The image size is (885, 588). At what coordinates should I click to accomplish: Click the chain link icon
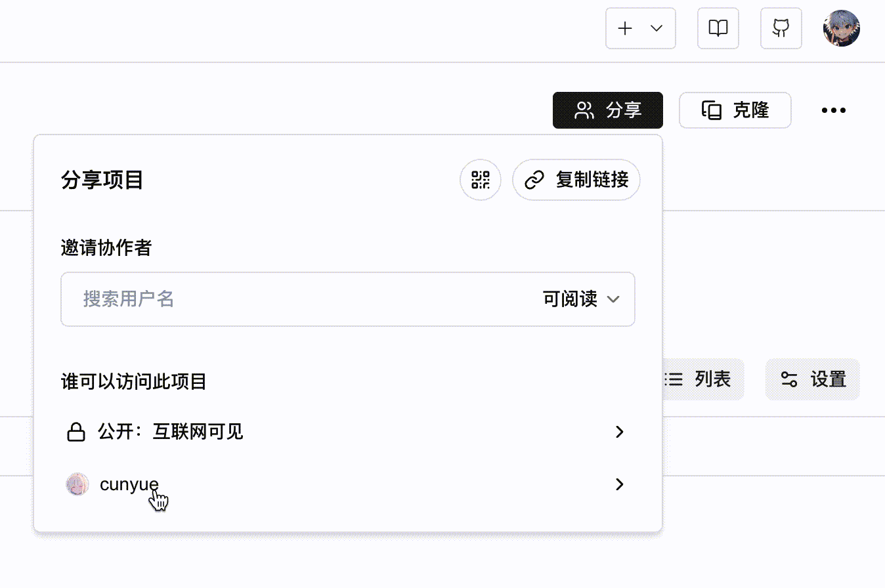535,180
